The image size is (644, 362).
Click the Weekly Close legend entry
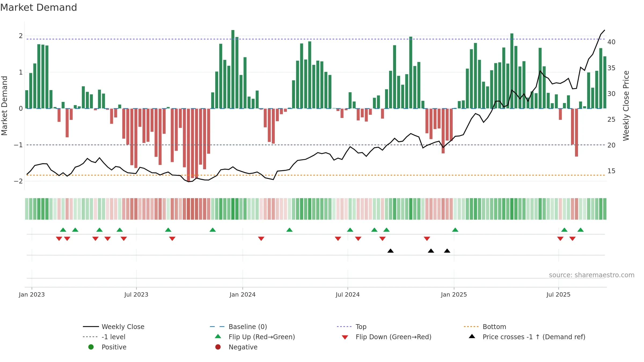click(114, 327)
